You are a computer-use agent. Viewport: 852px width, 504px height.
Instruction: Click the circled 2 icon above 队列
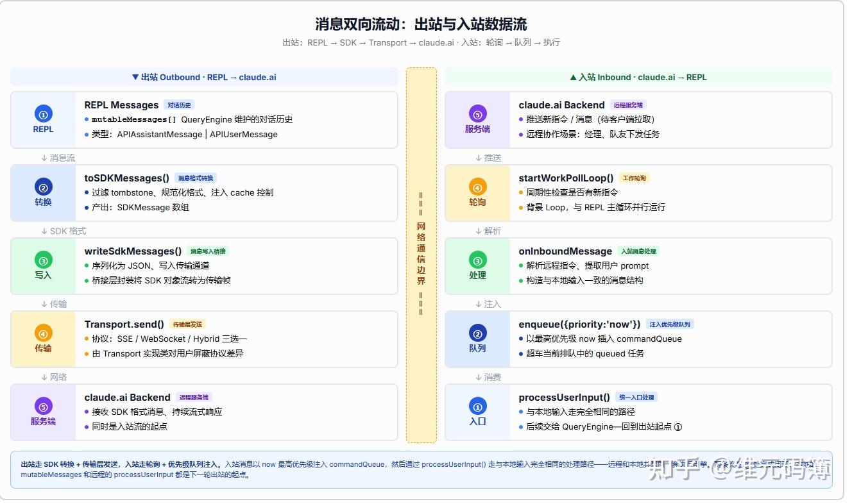[478, 333]
